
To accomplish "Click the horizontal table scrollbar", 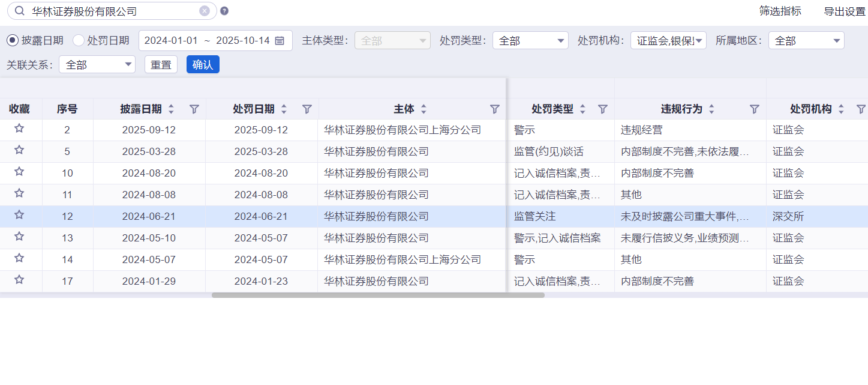I will click(x=378, y=295).
